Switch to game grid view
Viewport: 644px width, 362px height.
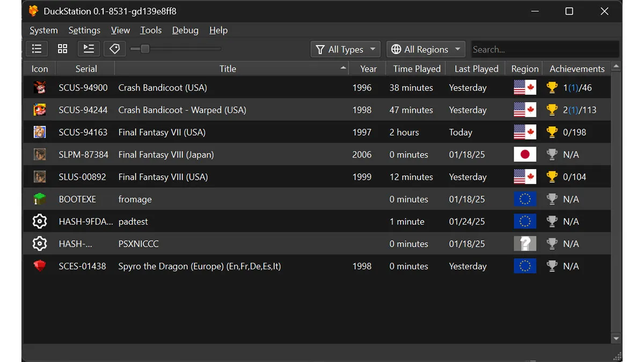(63, 49)
